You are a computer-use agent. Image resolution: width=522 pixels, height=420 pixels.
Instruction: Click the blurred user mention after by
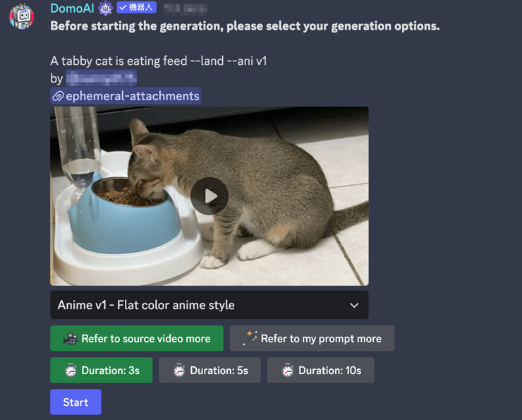click(x=101, y=78)
